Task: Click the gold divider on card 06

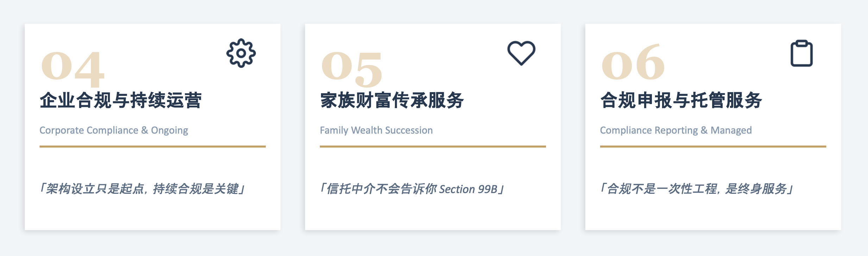Action: pyautogui.click(x=713, y=146)
